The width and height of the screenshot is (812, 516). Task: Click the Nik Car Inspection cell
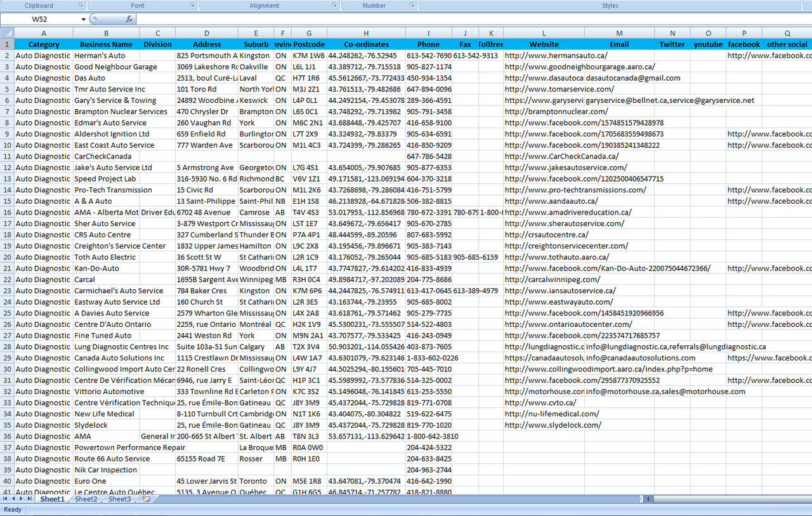coord(106,470)
